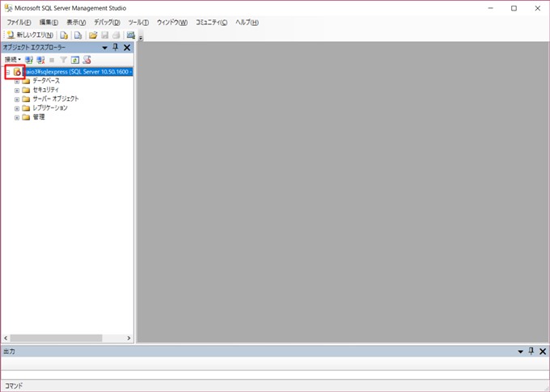Viewport: 550px width, 392px height.
Task: Click the Activity Monitor toolbar icon
Action: tap(131, 35)
